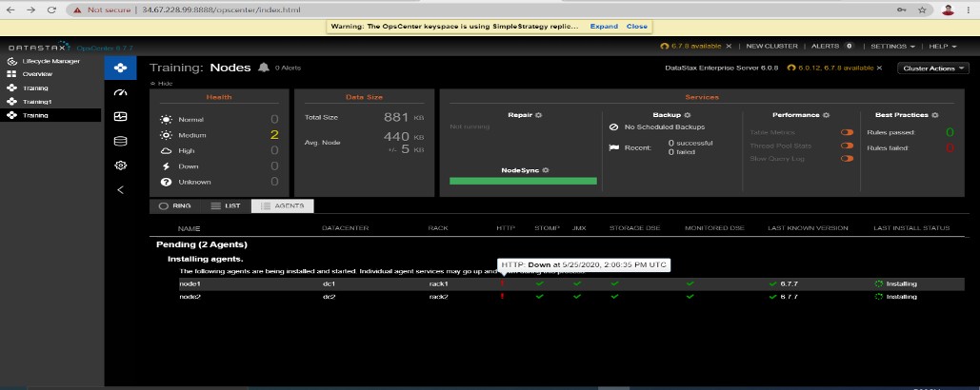Click NEW CLUSTER in the top bar
980x390 pixels.
(771, 47)
